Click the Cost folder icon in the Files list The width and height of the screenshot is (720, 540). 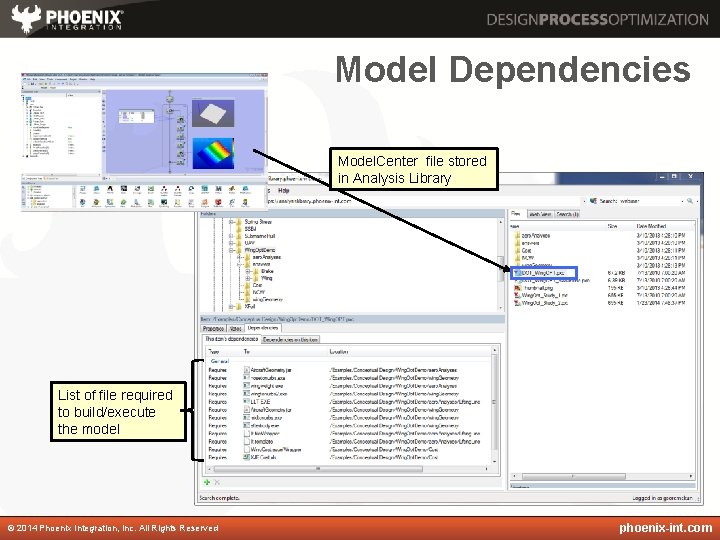click(x=517, y=251)
